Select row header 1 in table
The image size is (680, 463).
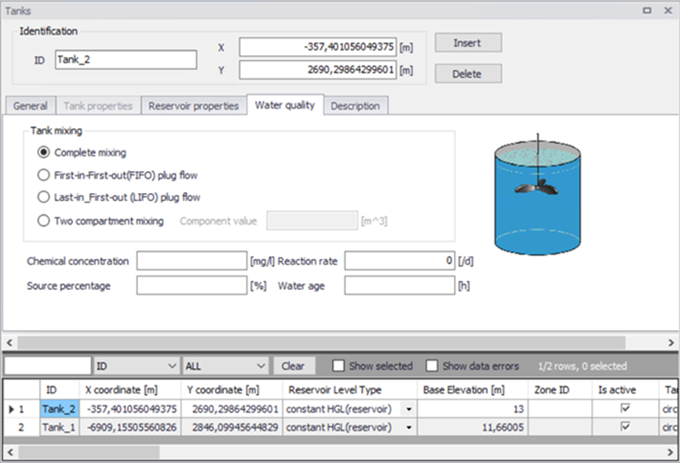pos(22,409)
